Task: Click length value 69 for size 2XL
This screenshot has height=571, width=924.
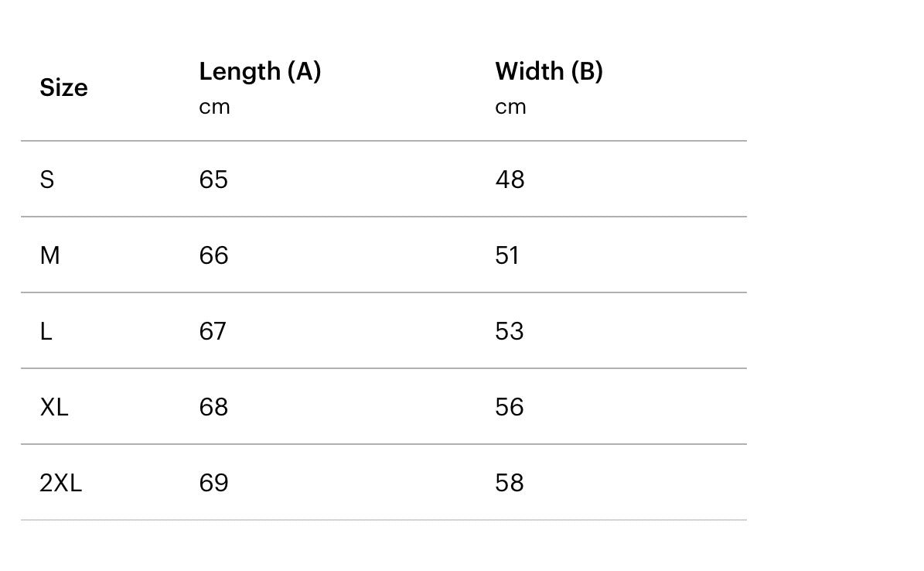Action: click(x=213, y=483)
